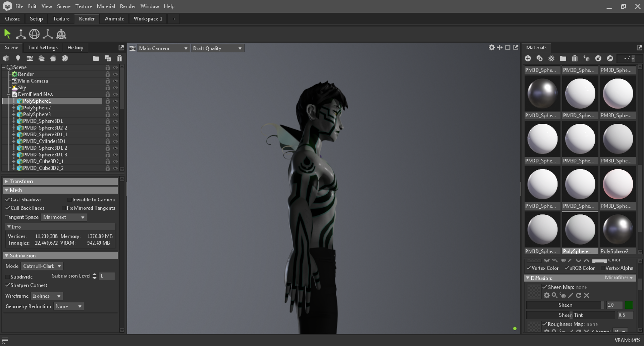Screen dimensions: 644x346
Task: Hide the Sky object via eye icon
Action: [115, 88]
